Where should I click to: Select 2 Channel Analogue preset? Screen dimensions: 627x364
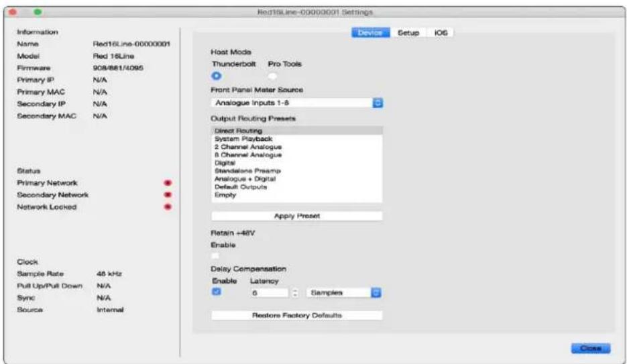(x=296, y=147)
